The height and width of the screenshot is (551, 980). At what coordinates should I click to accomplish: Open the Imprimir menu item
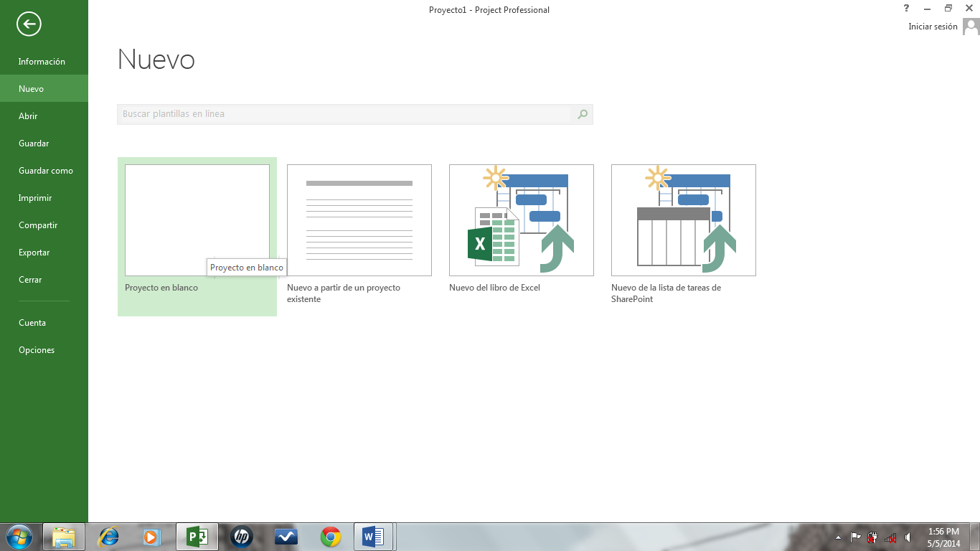pyautogui.click(x=44, y=198)
